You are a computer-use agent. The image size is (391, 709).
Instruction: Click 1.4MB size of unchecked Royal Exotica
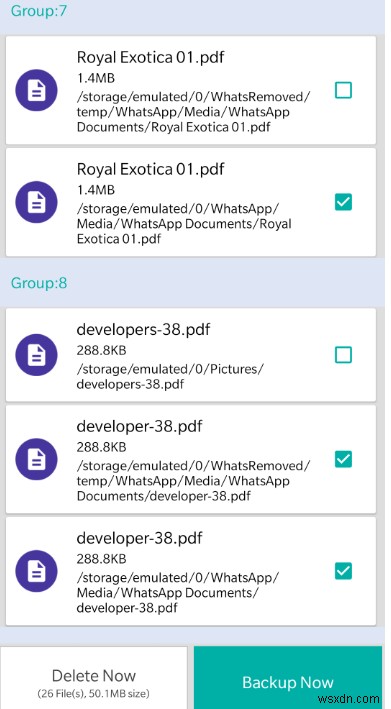[95, 78]
